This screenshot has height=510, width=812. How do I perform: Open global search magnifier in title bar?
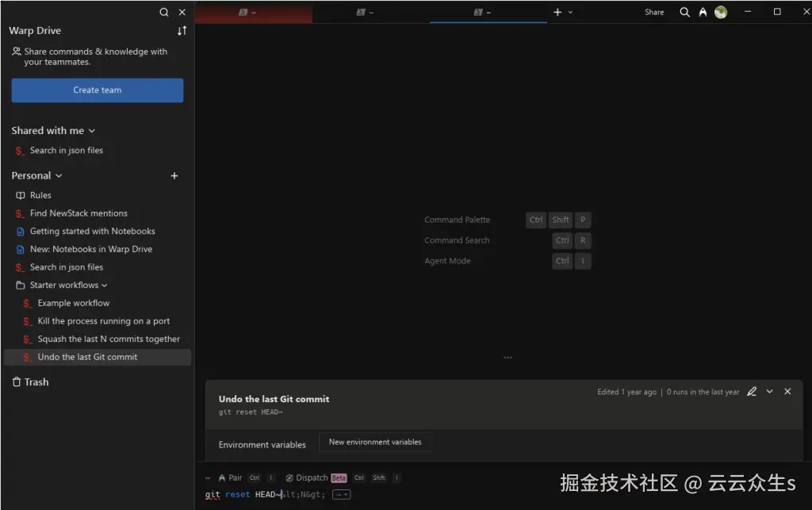[684, 12]
